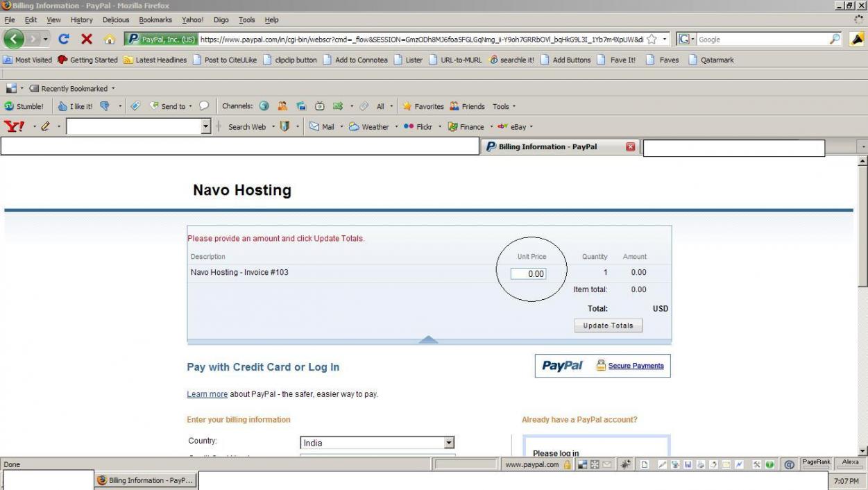
Task: Open the Yahoo search box dropdown arrow
Action: click(x=205, y=126)
